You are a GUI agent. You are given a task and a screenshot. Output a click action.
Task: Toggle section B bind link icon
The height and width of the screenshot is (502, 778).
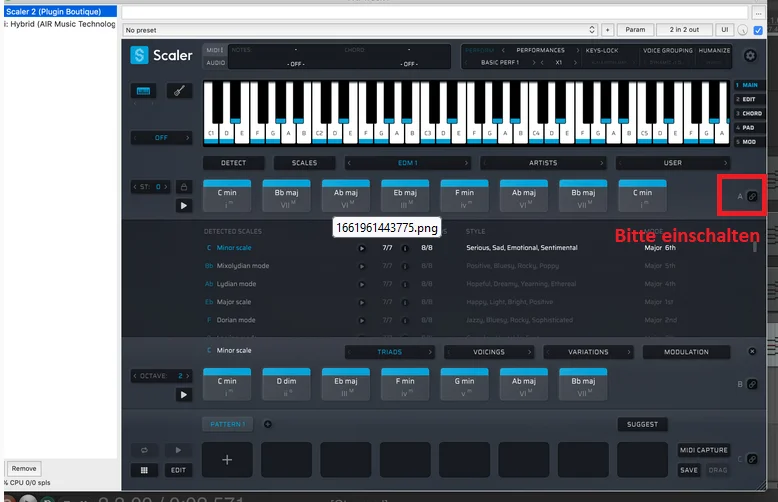[x=752, y=384]
